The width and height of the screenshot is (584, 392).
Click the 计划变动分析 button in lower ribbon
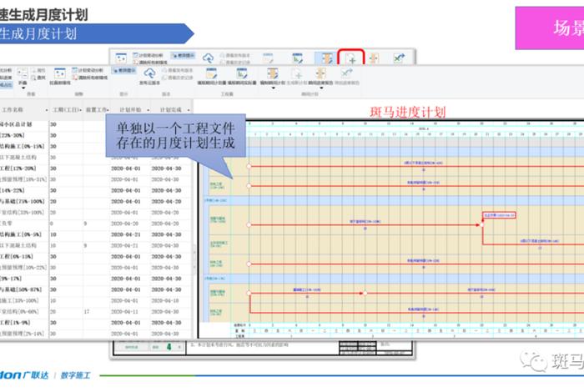[x=88, y=71]
